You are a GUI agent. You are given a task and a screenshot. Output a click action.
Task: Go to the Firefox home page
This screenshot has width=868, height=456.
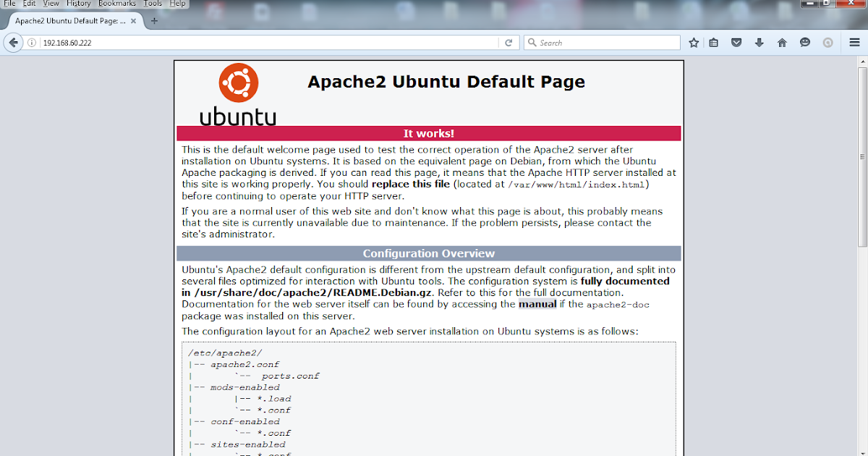pos(782,42)
